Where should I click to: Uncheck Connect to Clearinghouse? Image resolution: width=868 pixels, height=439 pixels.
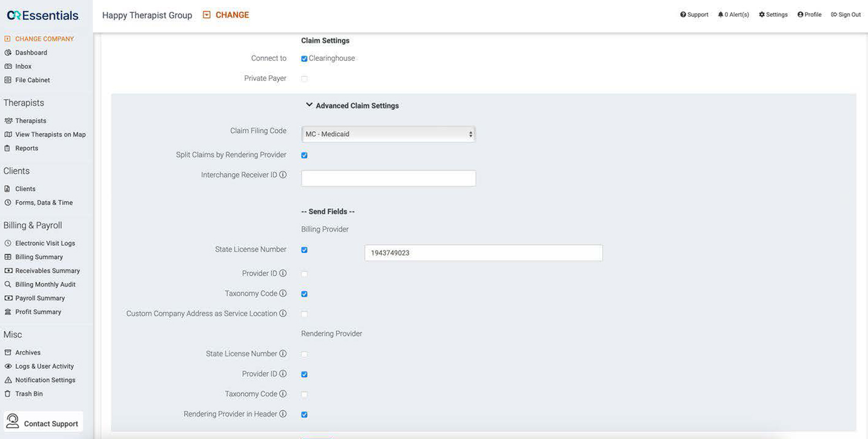[304, 58]
